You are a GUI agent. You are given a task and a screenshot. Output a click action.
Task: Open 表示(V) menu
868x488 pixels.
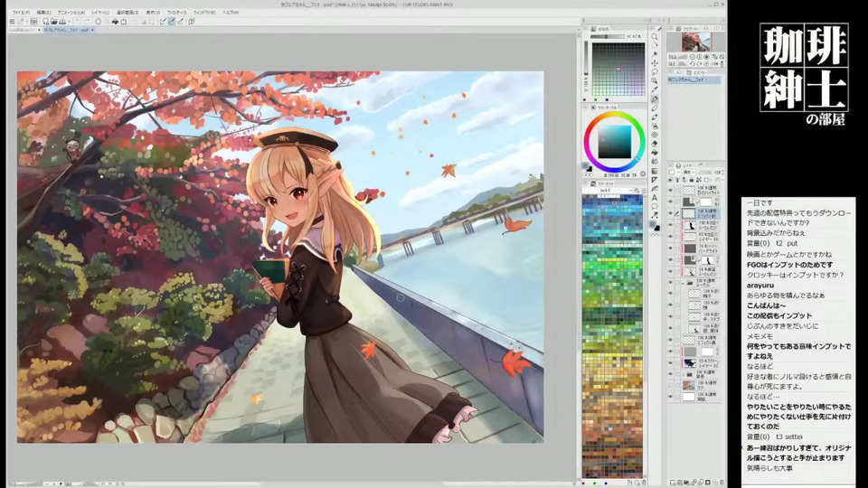153,12
